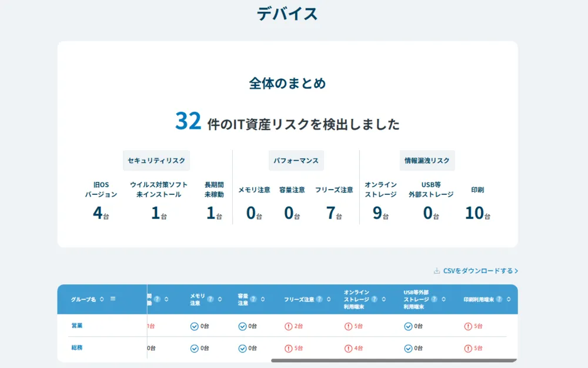This screenshot has width=588, height=368.
Task: Sort the オンラインストレージ利用端末 column
Action: point(383,299)
